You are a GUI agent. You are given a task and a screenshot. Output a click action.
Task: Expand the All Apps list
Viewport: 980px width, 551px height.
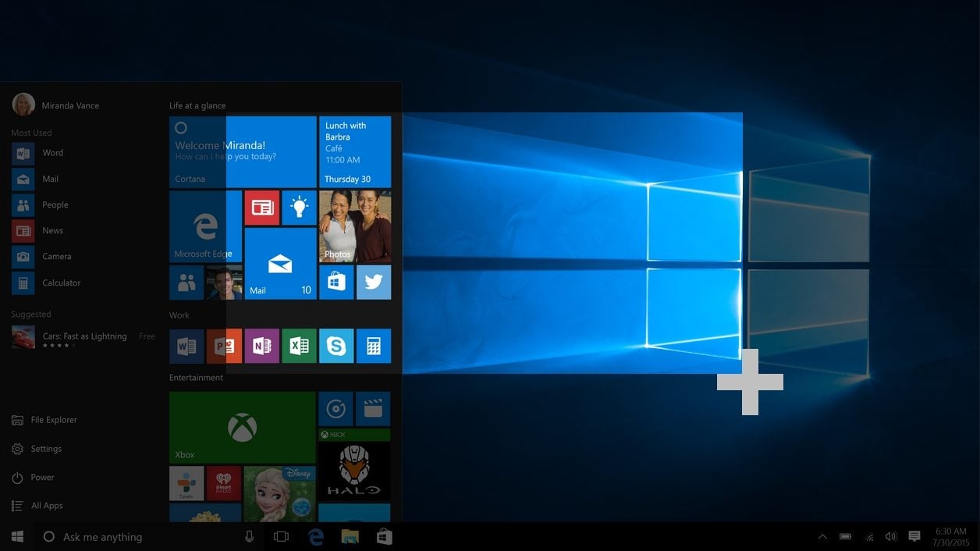[37, 506]
